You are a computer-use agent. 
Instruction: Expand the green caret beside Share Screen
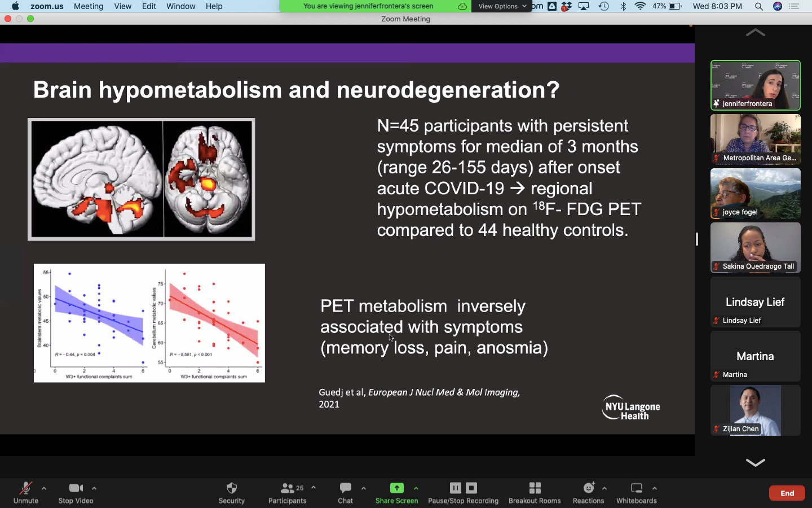click(416, 488)
